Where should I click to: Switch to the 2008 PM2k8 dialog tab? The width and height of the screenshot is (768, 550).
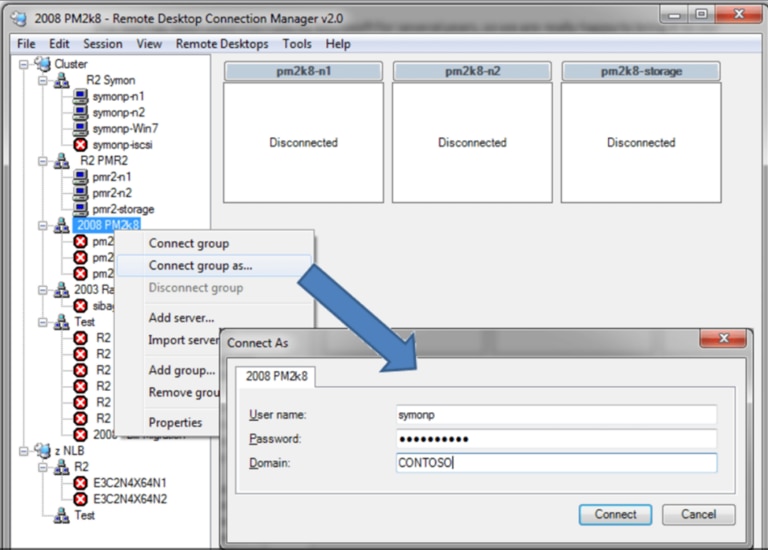coord(277,377)
